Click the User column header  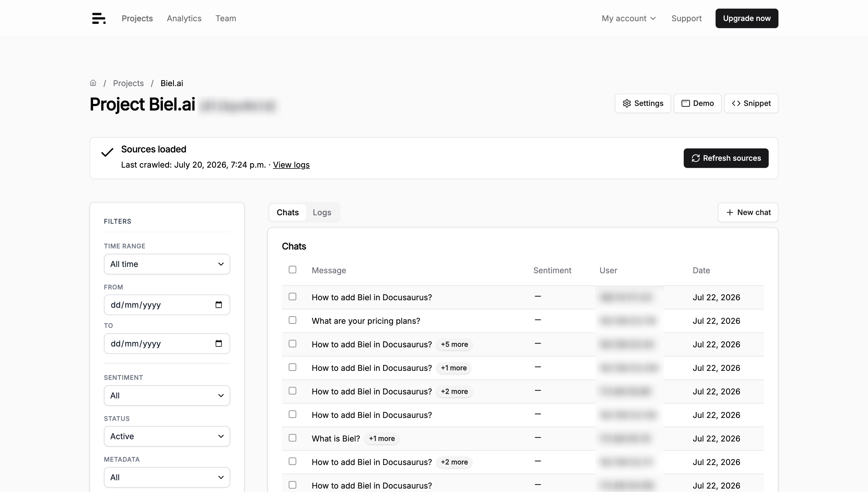pyautogui.click(x=608, y=270)
